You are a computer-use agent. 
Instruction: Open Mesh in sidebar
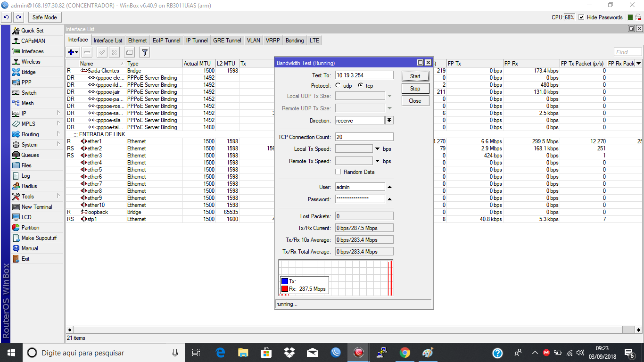[27, 103]
